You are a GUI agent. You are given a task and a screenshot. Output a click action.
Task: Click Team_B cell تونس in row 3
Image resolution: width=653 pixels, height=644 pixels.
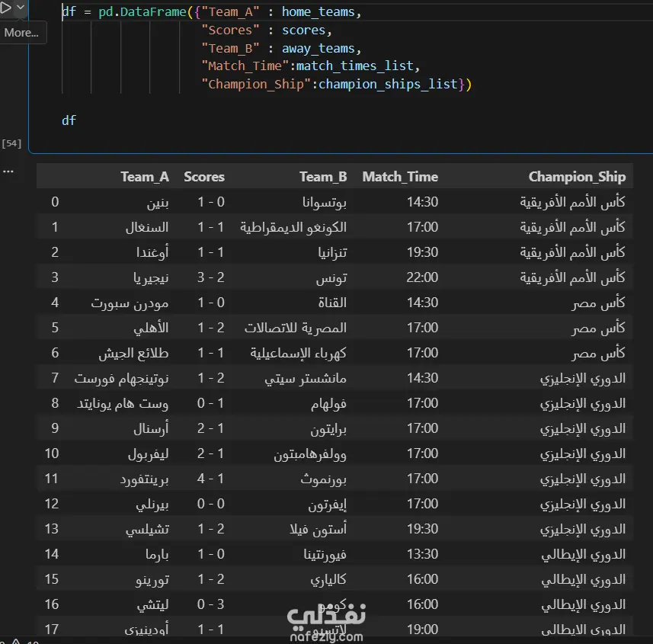pos(331,277)
